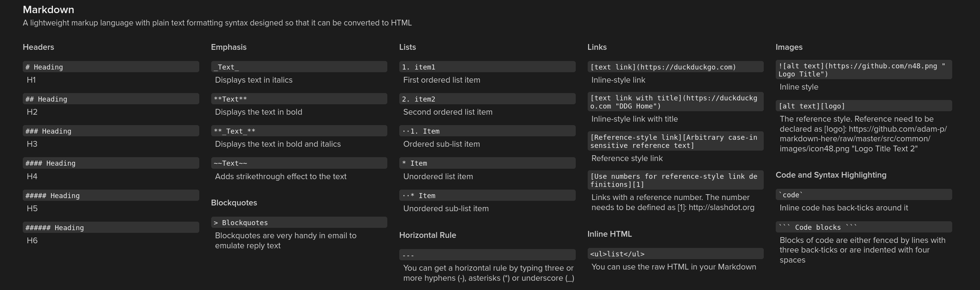Click the 'Horizontal Rule' section title

[427, 235]
